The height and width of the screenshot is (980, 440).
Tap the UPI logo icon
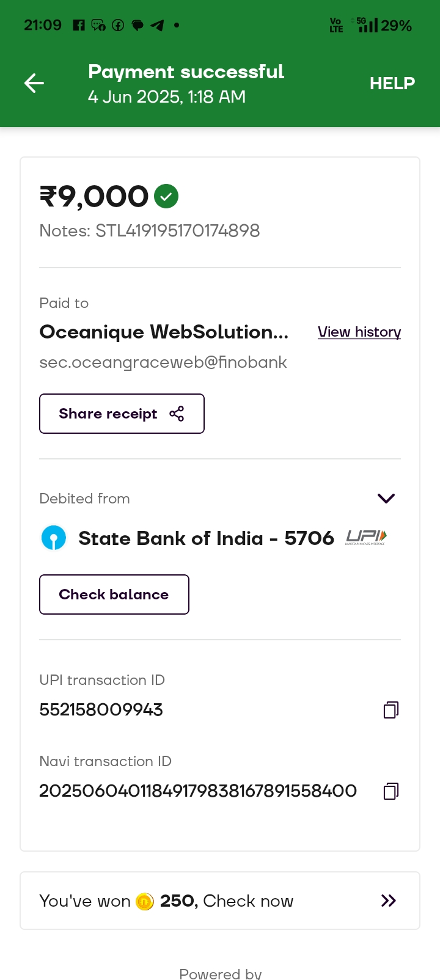coord(366,538)
